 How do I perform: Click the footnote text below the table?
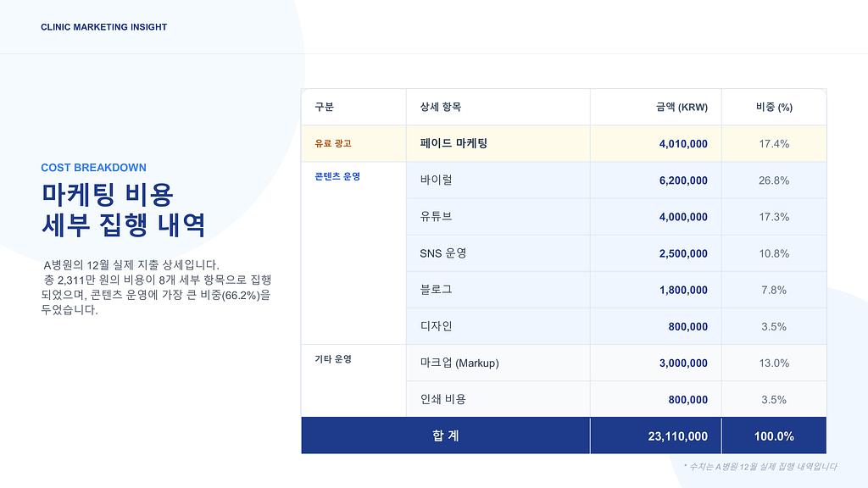(759, 467)
